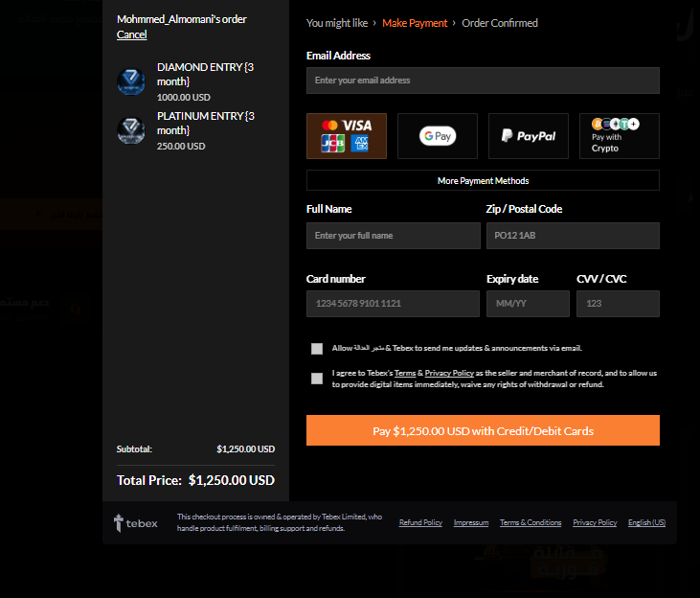Viewport: 700px width, 598px height.
Task: Choose Google Pay as payment method
Action: point(438,136)
